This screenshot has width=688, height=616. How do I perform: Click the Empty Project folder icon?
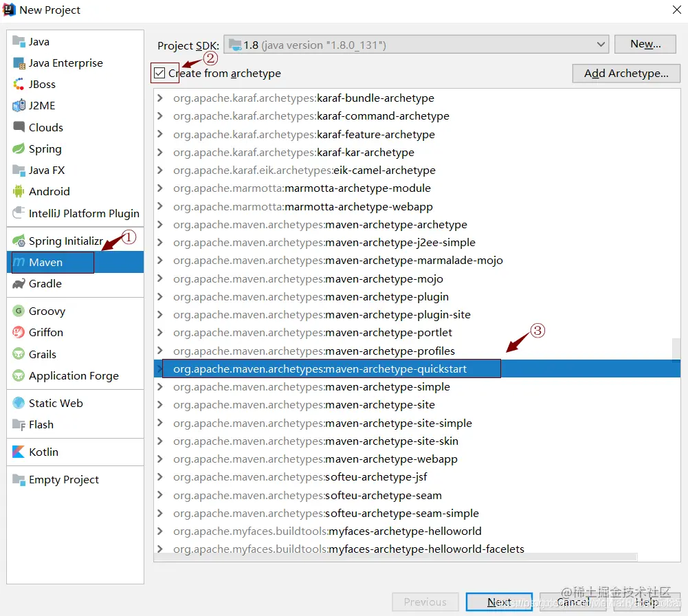19,480
